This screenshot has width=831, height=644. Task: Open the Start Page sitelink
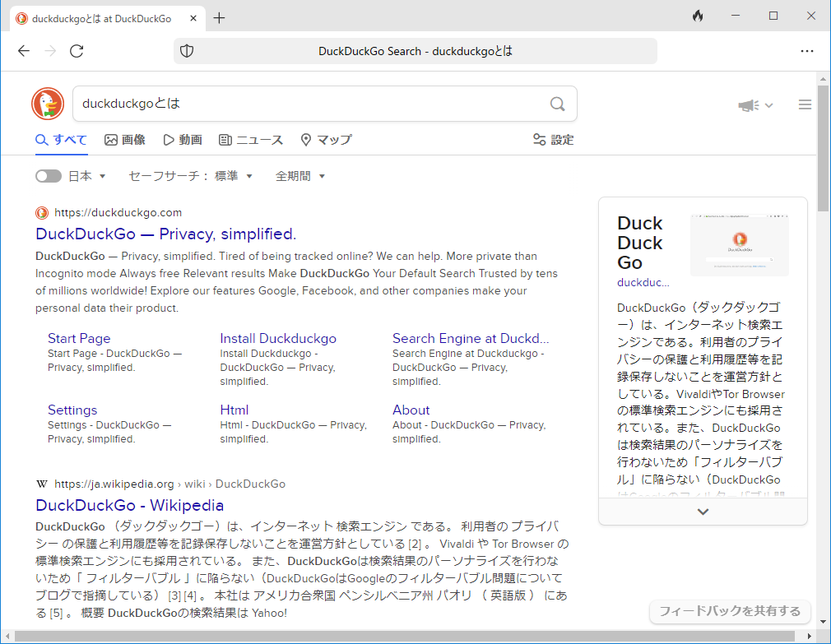tap(79, 338)
